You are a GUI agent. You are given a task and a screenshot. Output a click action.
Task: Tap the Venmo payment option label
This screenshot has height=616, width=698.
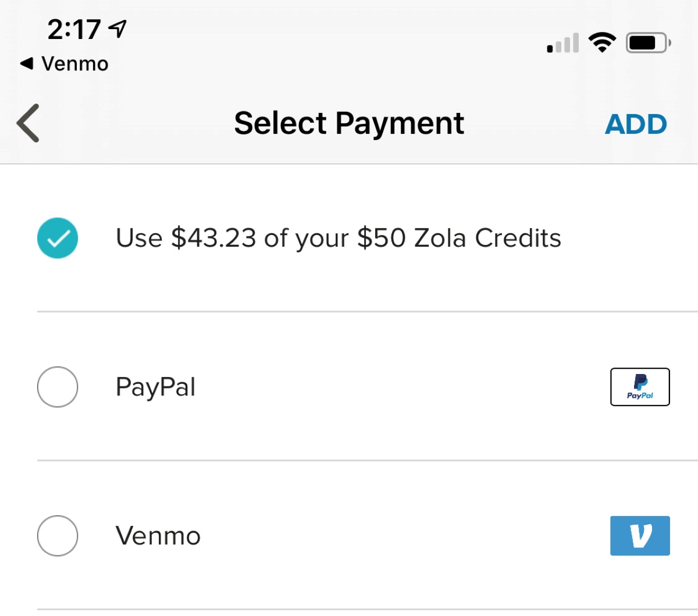pyautogui.click(x=158, y=536)
